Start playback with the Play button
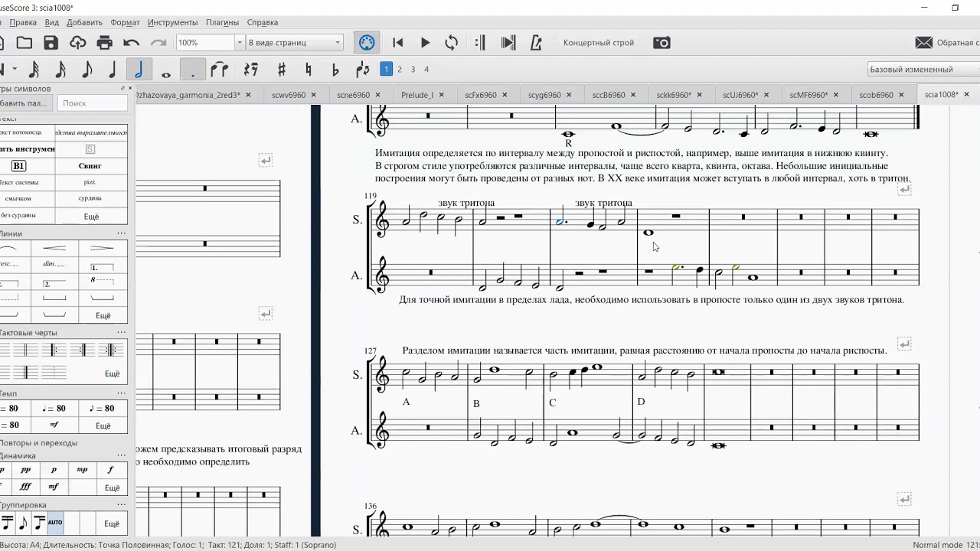This screenshot has height=551, width=980. [425, 43]
